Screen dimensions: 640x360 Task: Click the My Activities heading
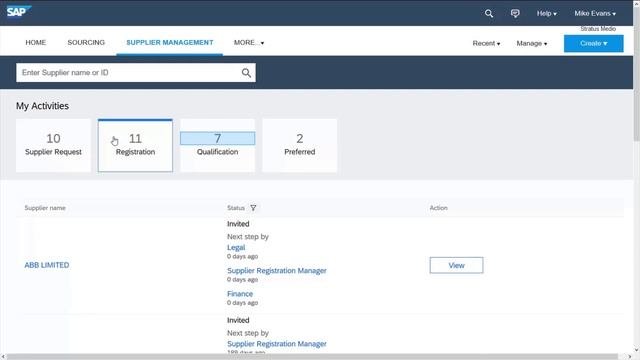click(x=42, y=106)
